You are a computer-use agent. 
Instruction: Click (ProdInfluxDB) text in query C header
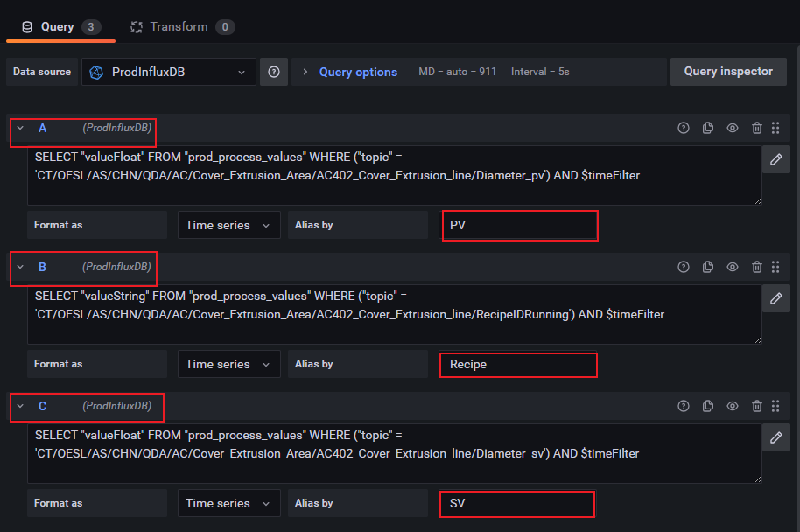point(116,406)
